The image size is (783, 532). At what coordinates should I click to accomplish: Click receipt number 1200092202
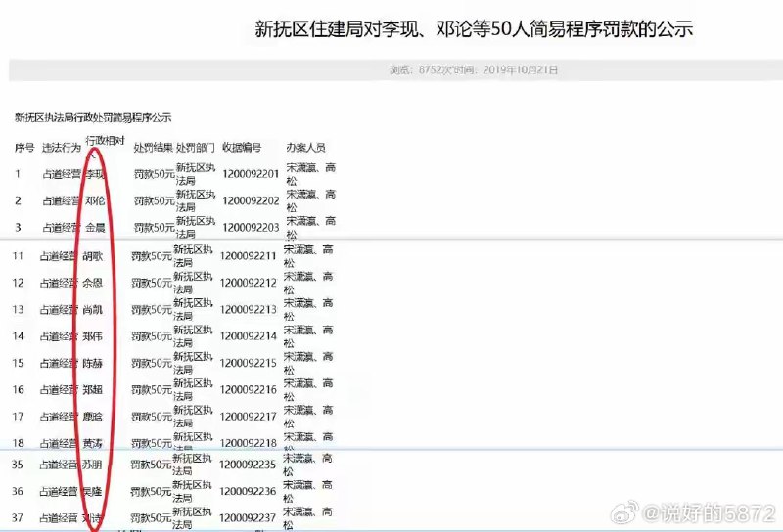pos(251,200)
